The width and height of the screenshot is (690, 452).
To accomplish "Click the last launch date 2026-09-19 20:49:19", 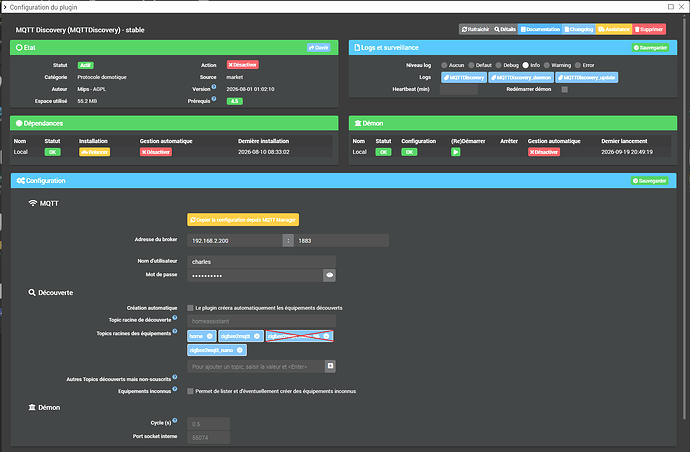I will [627, 152].
